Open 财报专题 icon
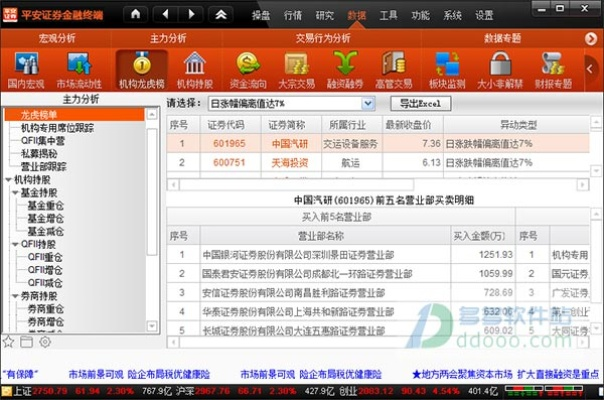604x400 pixels. click(x=553, y=71)
